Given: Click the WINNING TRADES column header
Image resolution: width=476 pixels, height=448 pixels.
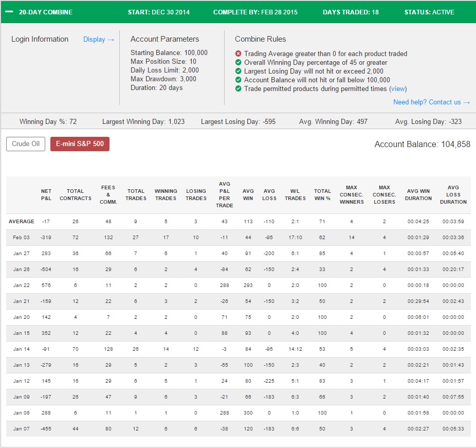Looking at the screenshot, I should click(x=166, y=195).
